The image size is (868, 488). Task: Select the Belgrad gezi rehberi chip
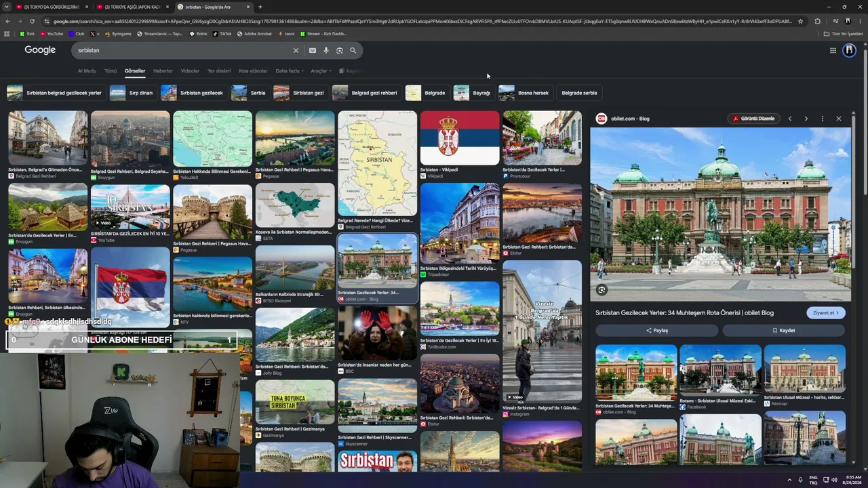(x=366, y=93)
